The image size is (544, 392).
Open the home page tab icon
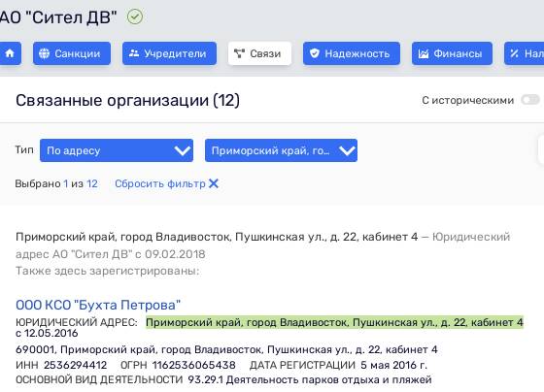point(10,53)
